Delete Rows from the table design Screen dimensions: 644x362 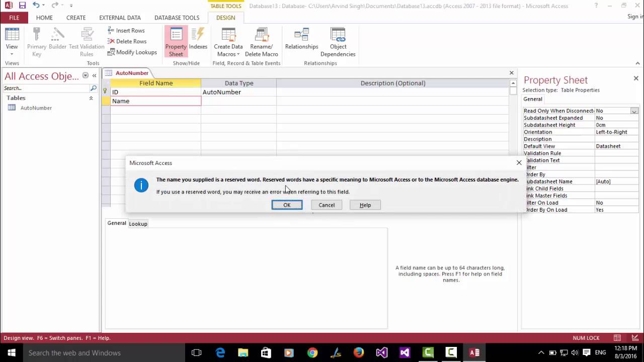coord(127,41)
